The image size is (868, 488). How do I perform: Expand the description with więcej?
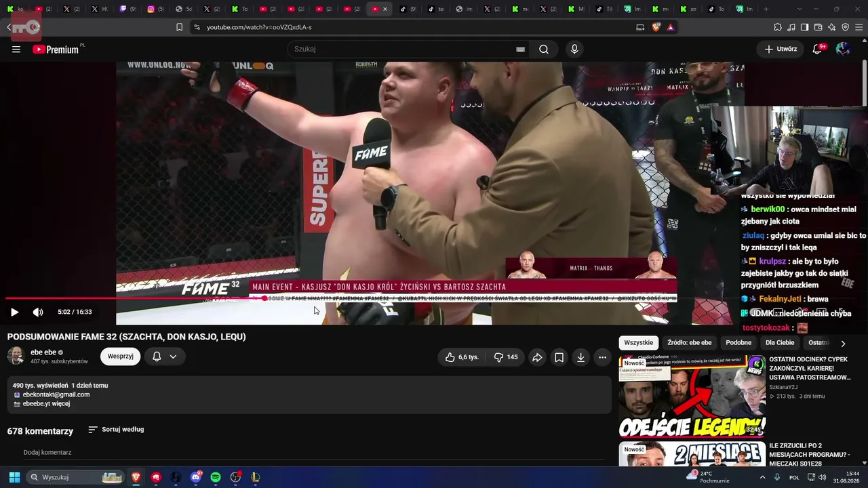[61, 404]
